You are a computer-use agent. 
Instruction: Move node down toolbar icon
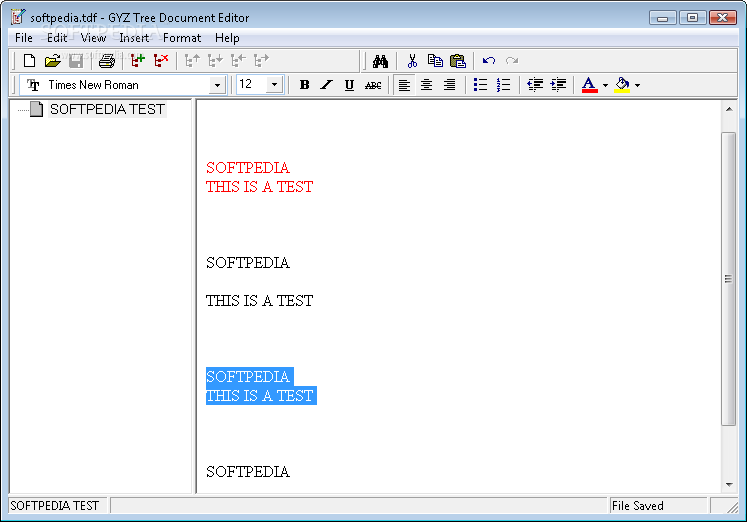[215, 61]
